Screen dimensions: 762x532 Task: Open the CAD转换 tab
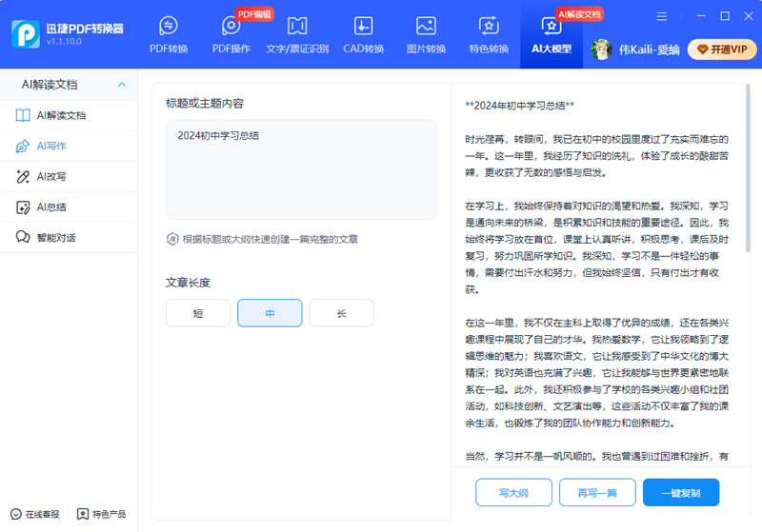pos(364,34)
